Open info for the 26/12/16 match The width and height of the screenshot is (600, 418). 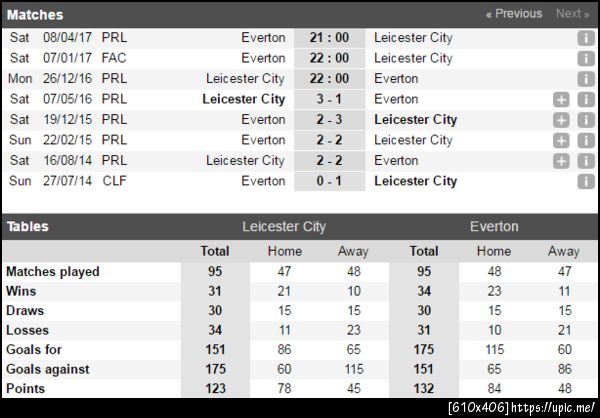(x=586, y=79)
